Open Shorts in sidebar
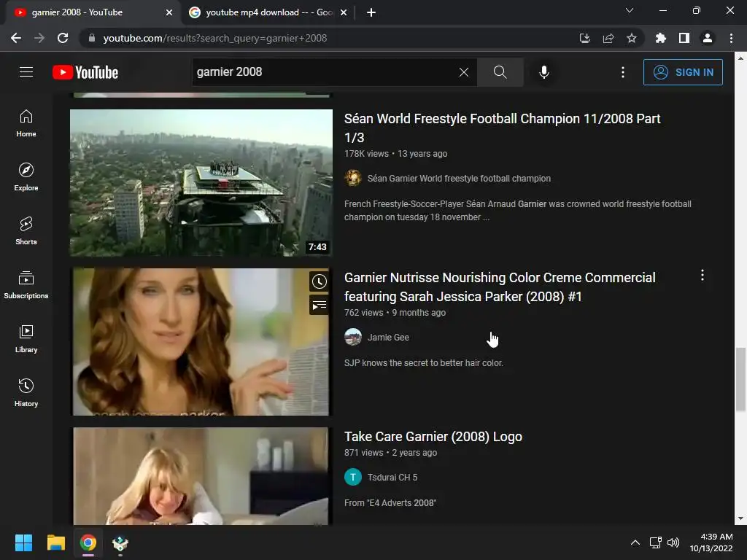 [x=26, y=231]
